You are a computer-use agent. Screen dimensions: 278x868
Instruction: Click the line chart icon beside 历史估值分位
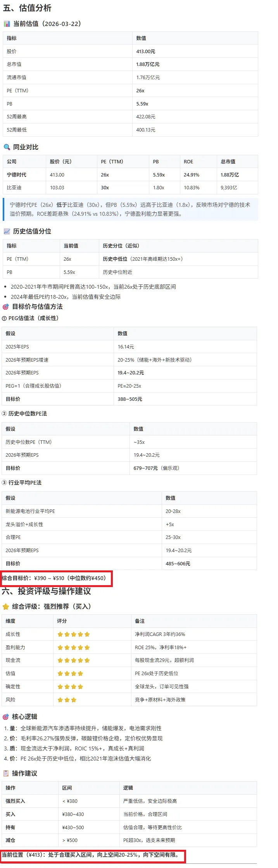[x=7, y=231]
